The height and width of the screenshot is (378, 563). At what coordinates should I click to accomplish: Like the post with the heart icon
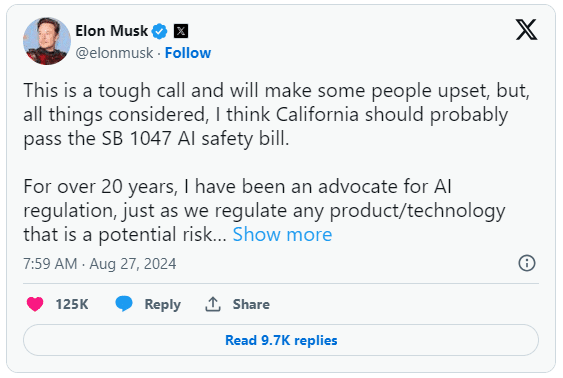pos(35,304)
